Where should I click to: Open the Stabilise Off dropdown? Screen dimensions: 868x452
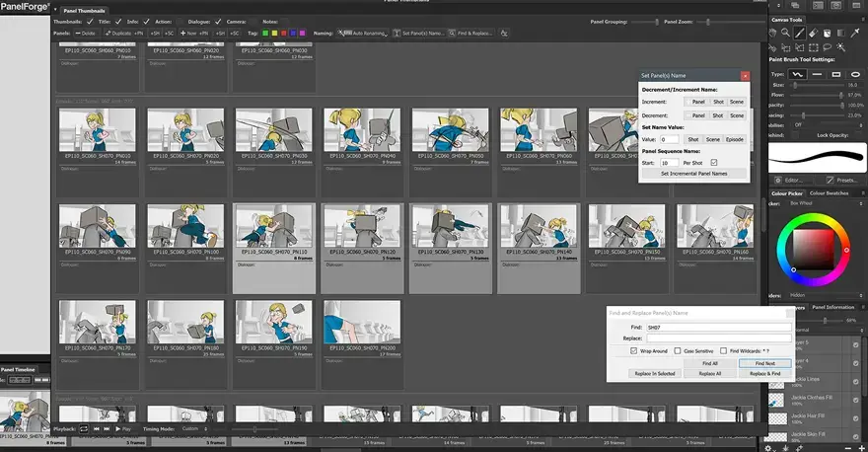click(x=828, y=125)
